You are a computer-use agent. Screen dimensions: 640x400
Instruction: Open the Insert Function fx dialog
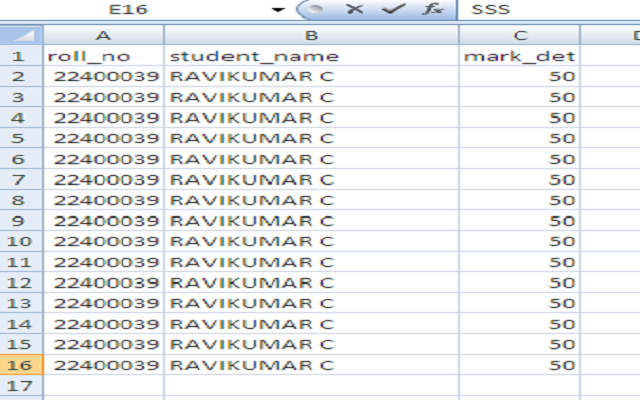tap(432, 9)
